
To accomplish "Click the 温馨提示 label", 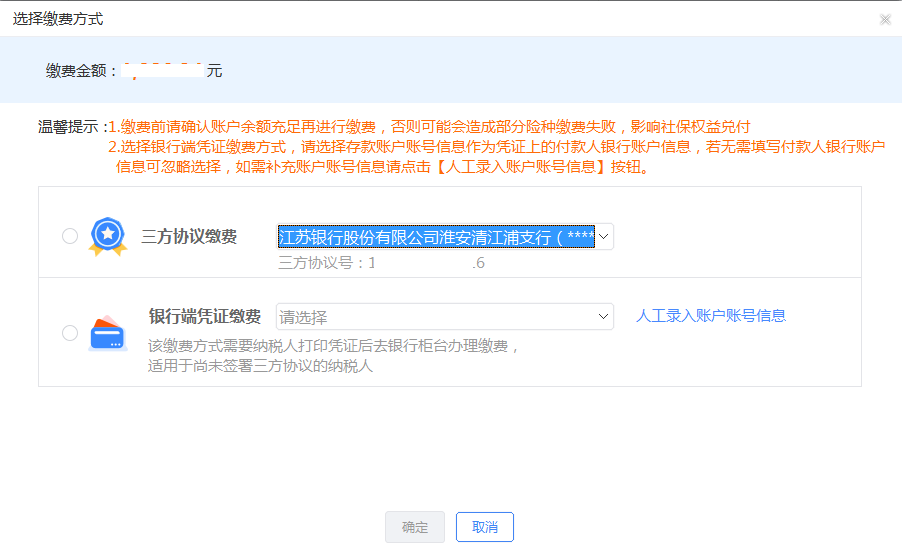I will (x=72, y=127).
